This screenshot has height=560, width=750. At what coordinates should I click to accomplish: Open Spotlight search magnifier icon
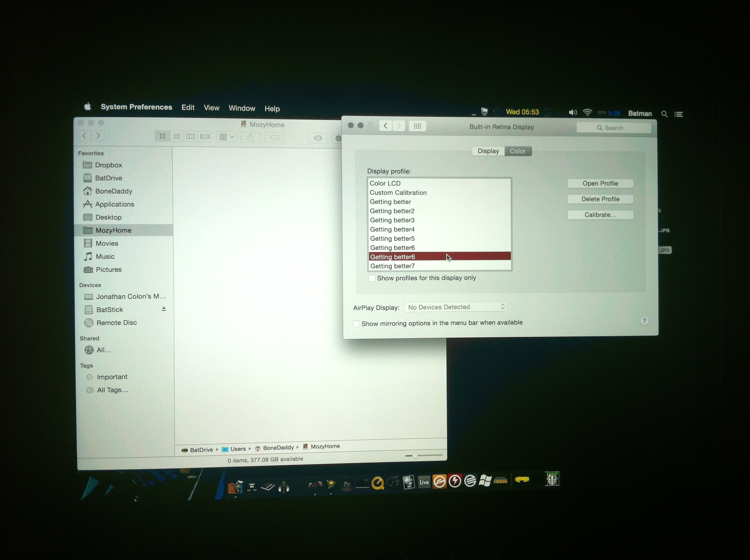point(664,114)
